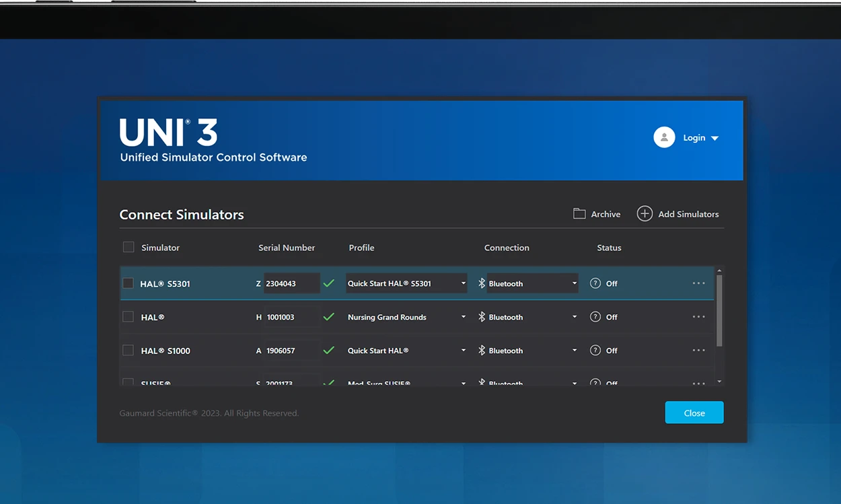Click Bluetooth icon in HAL® S1000 row

tap(482, 351)
